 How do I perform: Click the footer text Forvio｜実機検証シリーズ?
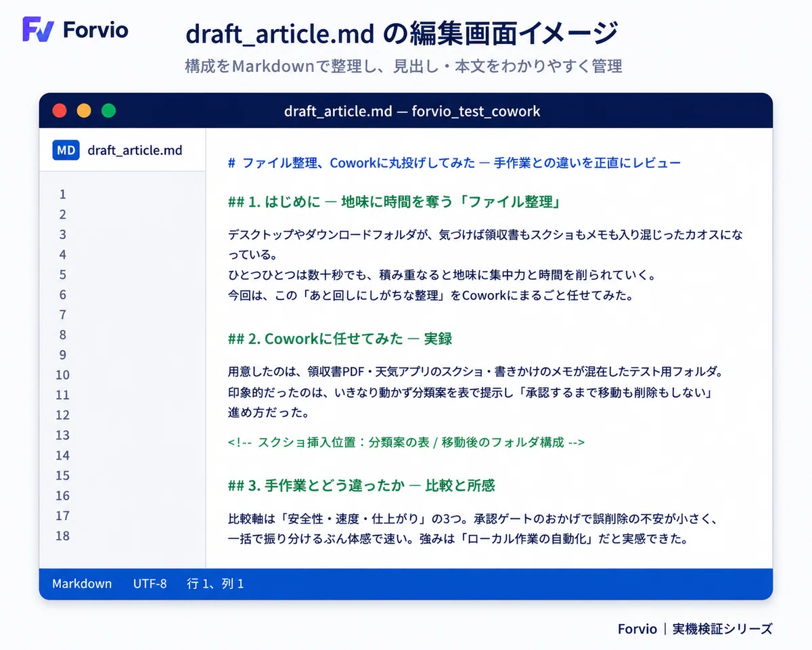[695, 628]
